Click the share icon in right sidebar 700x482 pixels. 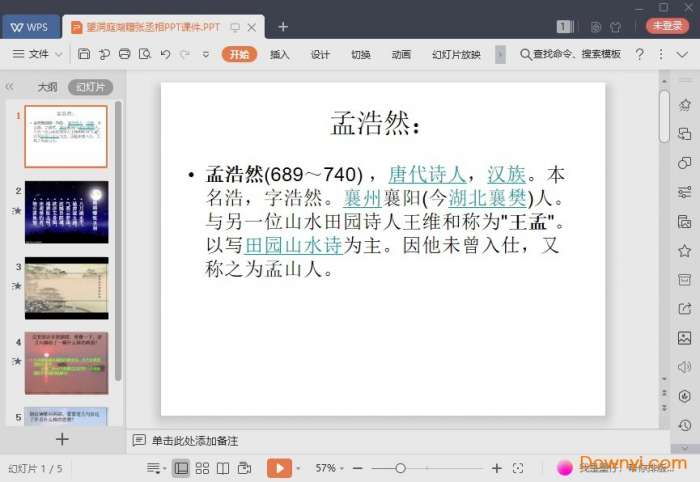pos(684,308)
